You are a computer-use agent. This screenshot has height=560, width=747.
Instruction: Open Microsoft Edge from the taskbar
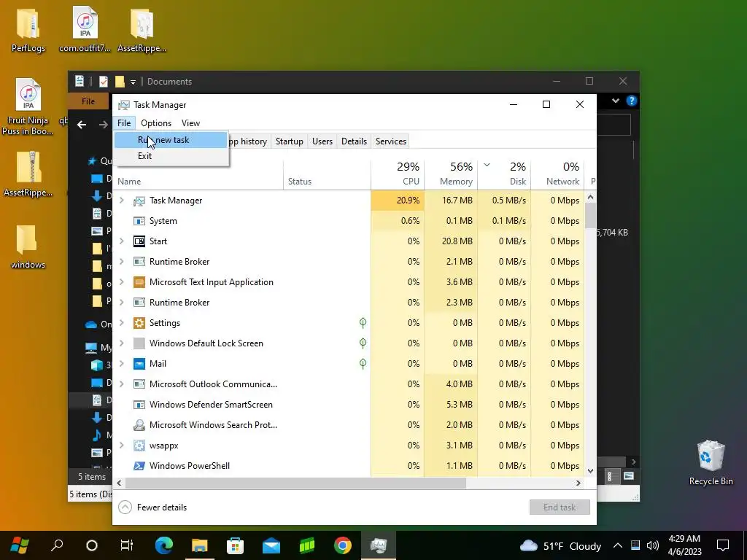point(164,545)
